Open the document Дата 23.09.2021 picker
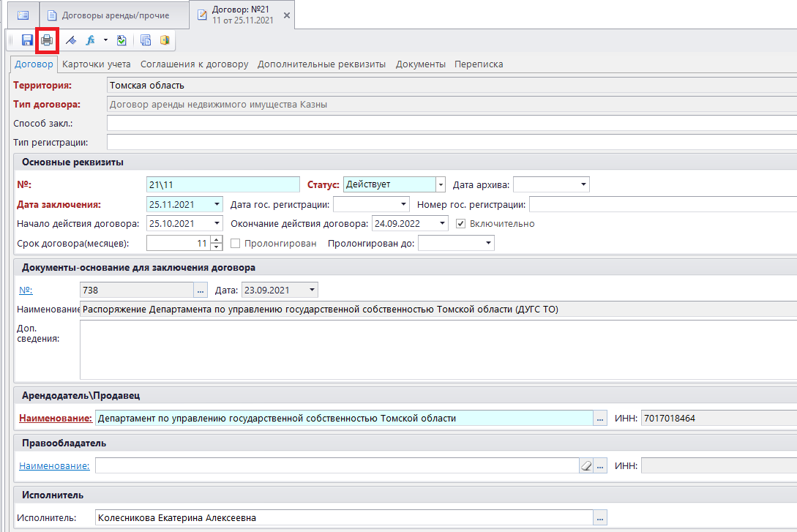This screenshot has width=797, height=532. coord(312,290)
